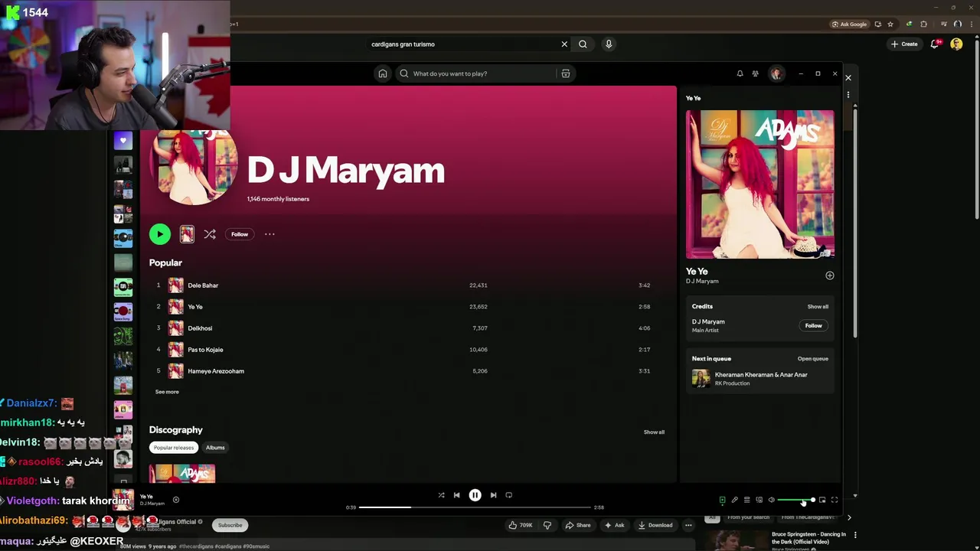The width and height of the screenshot is (980, 551).
Task: Share the YouTube video
Action: pyautogui.click(x=578, y=526)
